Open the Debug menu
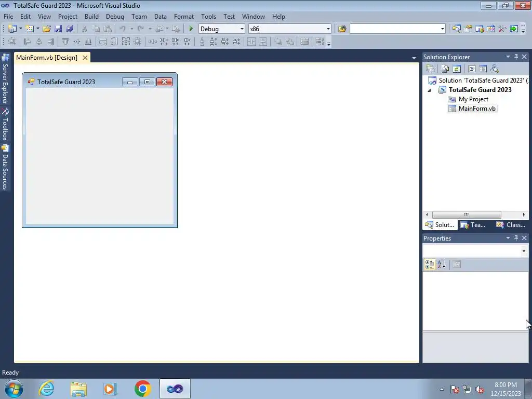The image size is (532, 399). pyautogui.click(x=115, y=16)
